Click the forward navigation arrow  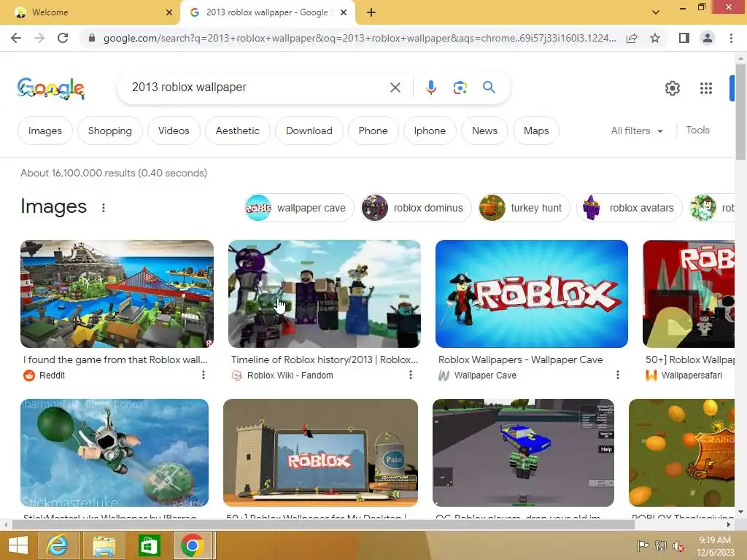click(x=39, y=38)
